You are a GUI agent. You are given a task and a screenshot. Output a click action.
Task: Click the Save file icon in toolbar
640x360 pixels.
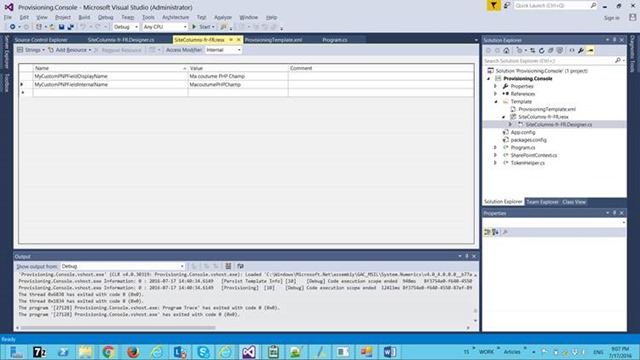[x=61, y=27]
